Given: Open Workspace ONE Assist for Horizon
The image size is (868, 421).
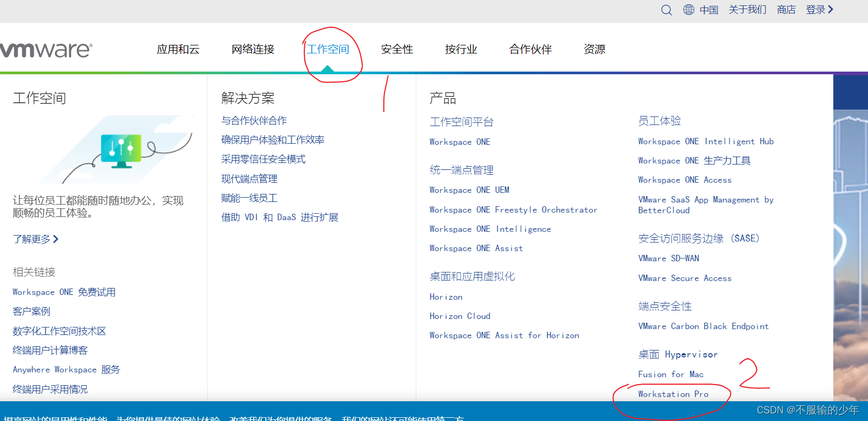Looking at the screenshot, I should (x=504, y=336).
